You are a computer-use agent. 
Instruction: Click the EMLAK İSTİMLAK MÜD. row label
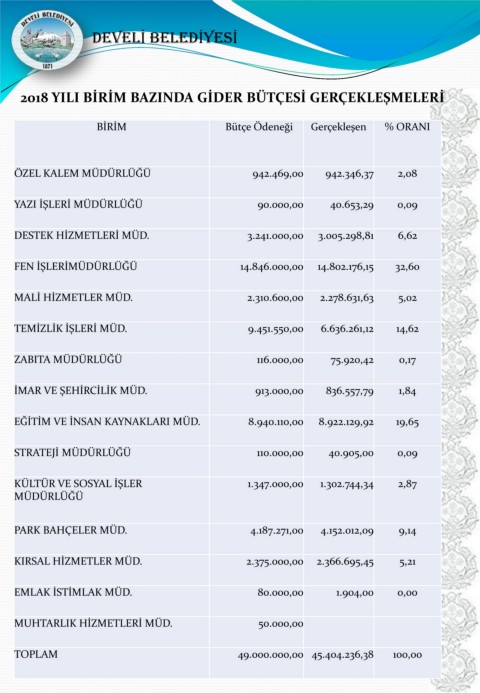(73, 592)
